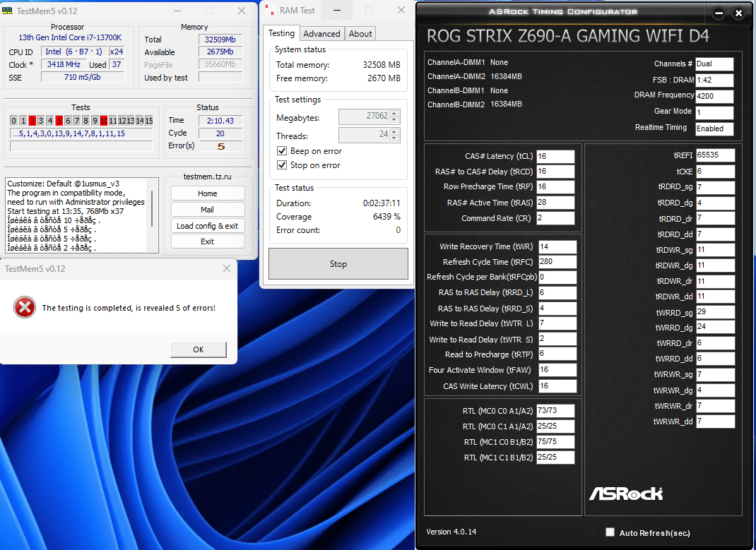Click the tWRRD_sg value field

[x=715, y=311]
